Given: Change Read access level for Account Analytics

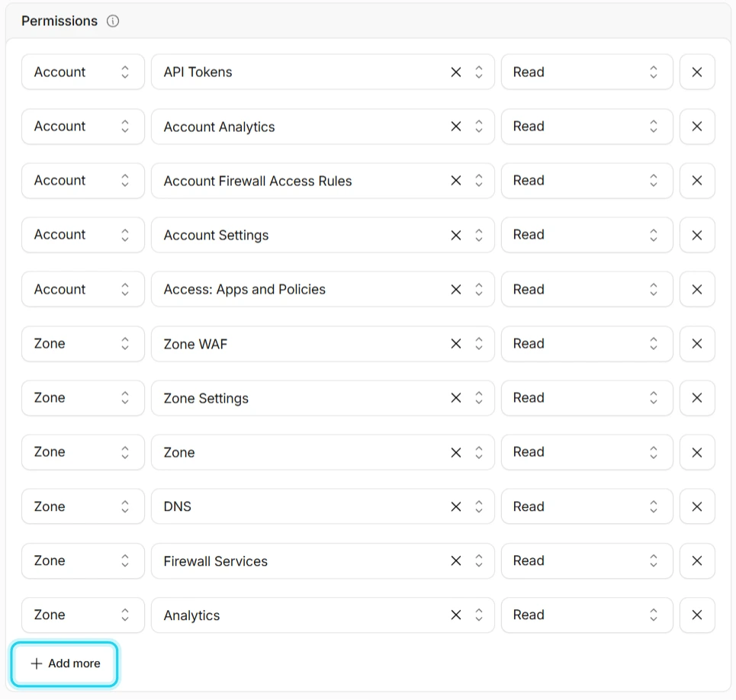Looking at the screenshot, I should tap(587, 127).
